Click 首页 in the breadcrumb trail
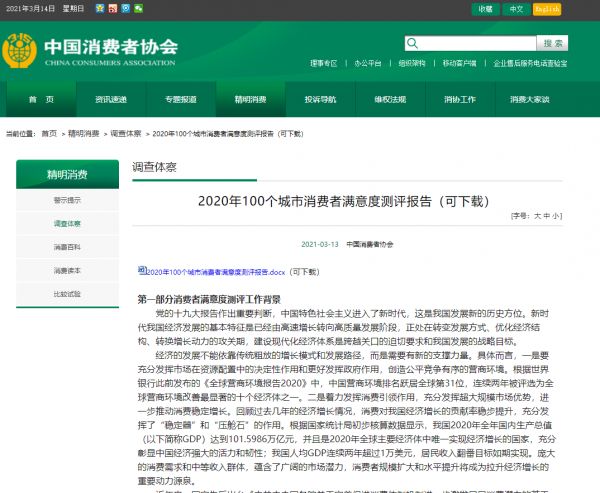 [49, 134]
